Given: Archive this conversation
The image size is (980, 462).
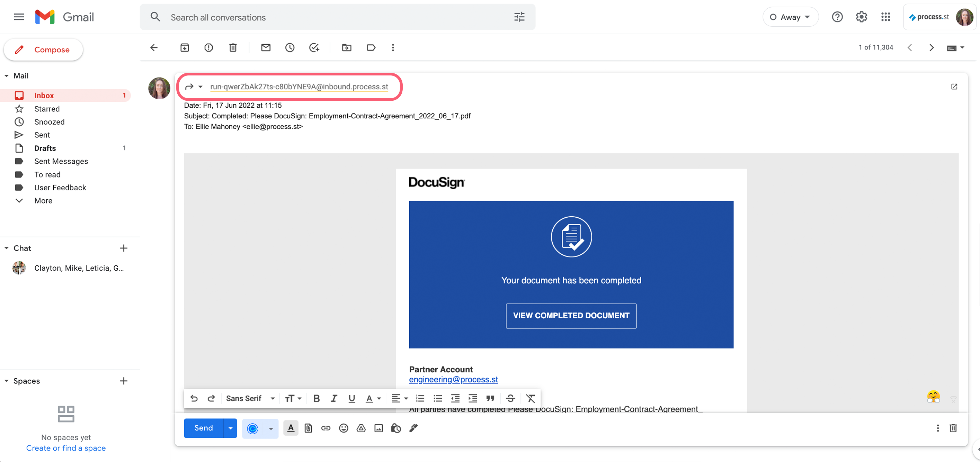Looking at the screenshot, I should [x=185, y=47].
